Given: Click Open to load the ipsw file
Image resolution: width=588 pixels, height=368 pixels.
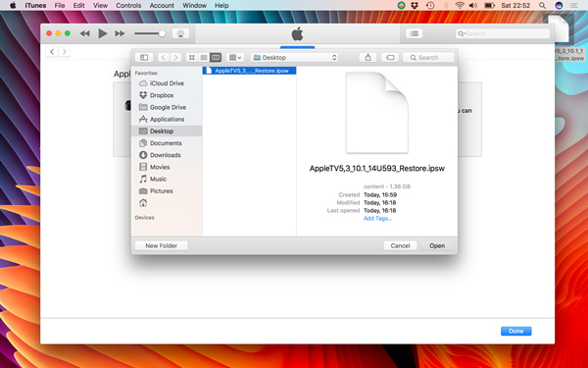Looking at the screenshot, I should coord(437,245).
